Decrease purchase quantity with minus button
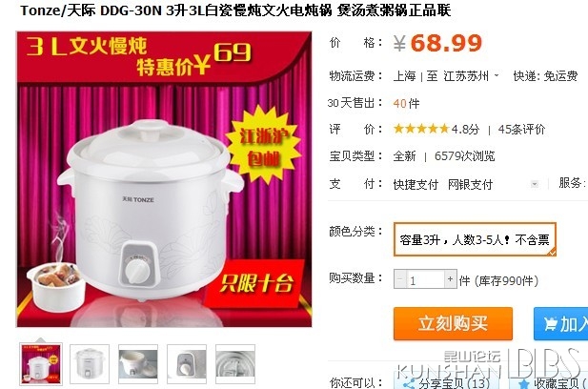The height and width of the screenshot is (389, 588). tap(400, 279)
